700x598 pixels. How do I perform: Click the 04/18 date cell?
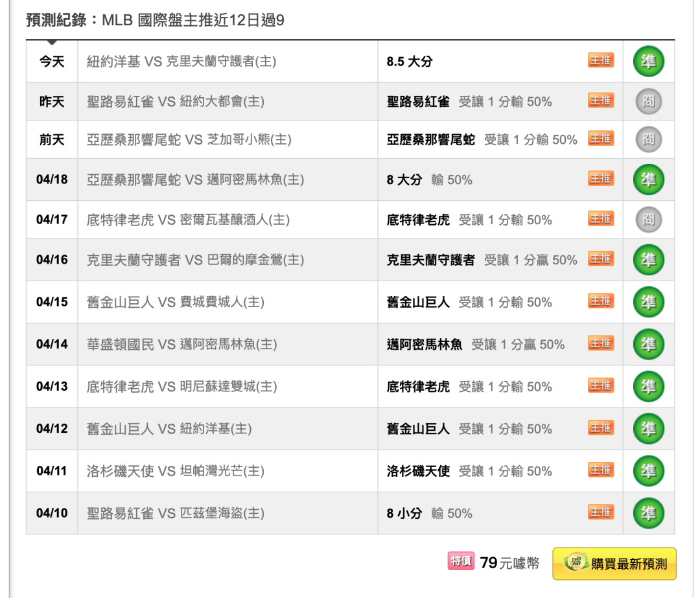click(52, 179)
